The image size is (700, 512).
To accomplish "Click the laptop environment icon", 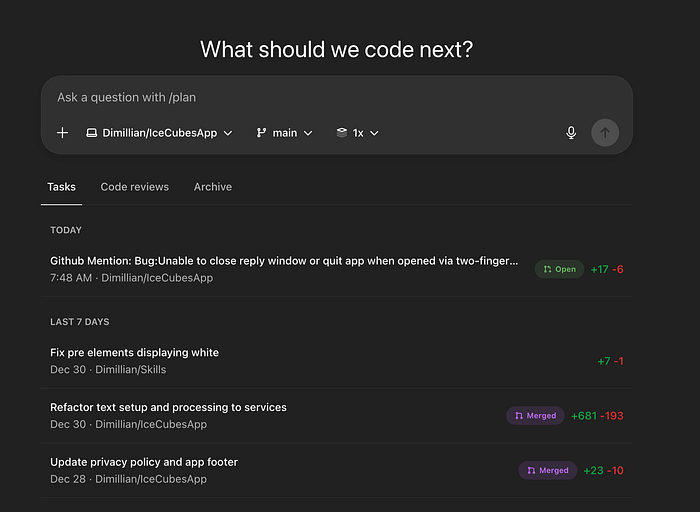I will (92, 133).
